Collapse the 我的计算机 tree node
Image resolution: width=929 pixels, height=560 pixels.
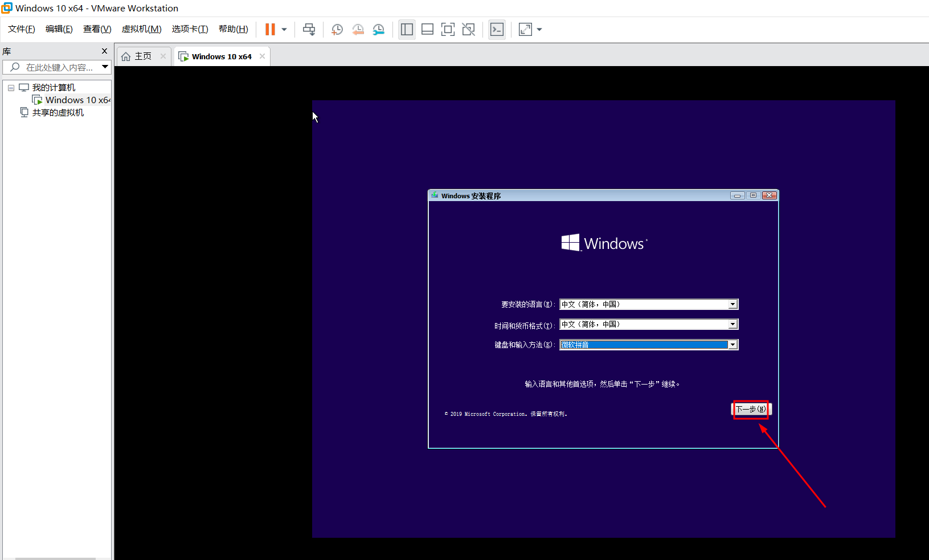click(x=11, y=88)
